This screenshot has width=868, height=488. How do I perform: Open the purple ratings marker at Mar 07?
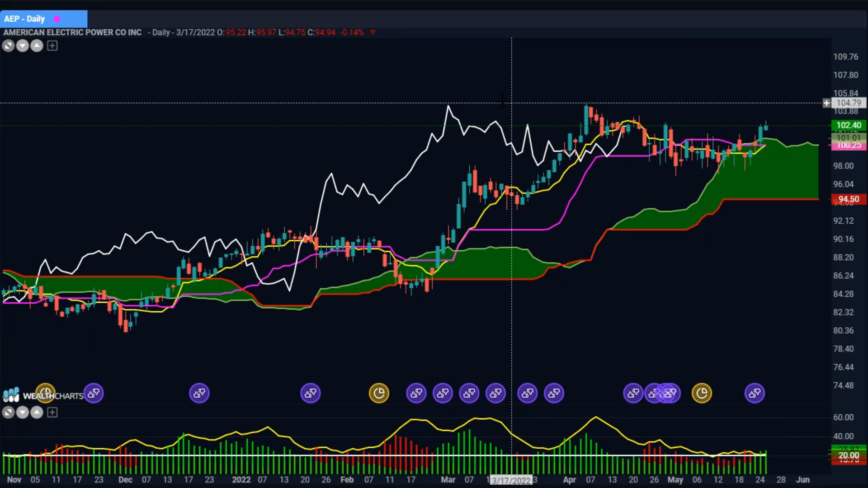point(469,393)
